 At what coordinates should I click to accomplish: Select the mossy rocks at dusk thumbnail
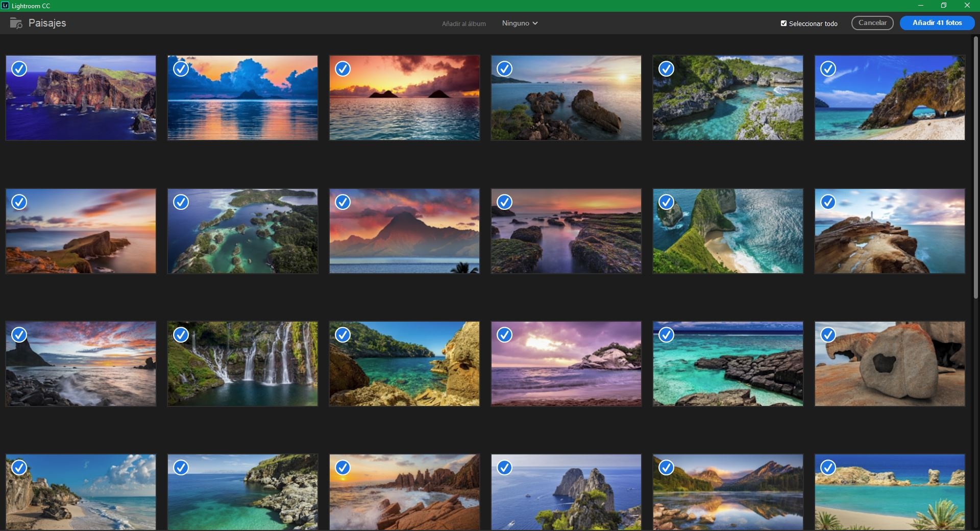tap(566, 231)
